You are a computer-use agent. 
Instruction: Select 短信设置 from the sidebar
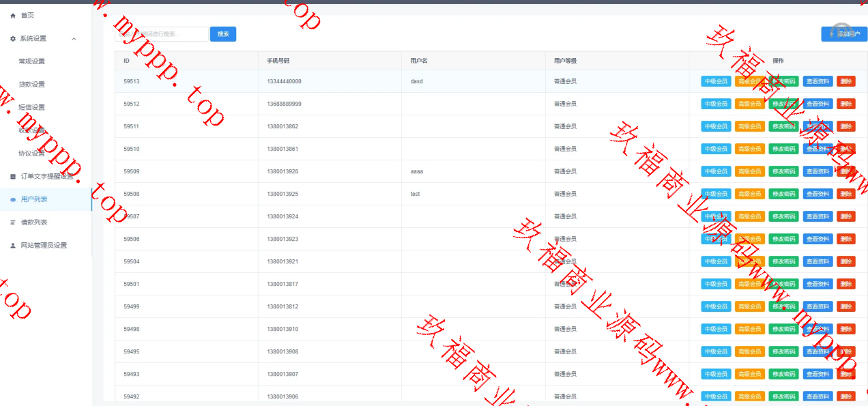click(33, 107)
